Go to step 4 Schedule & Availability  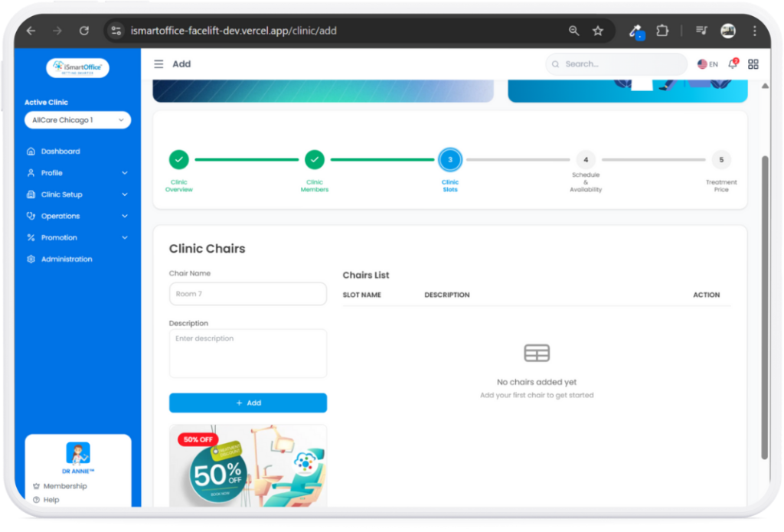586,160
